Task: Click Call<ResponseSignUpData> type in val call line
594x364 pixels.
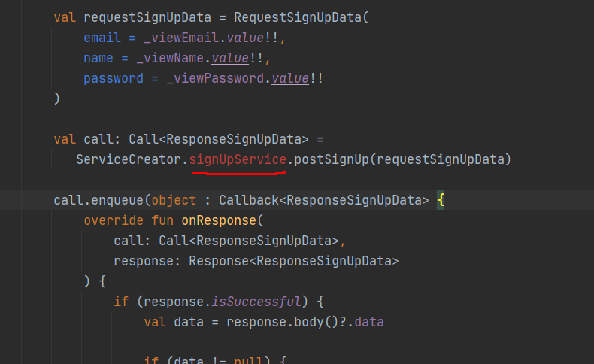Action: (219, 139)
